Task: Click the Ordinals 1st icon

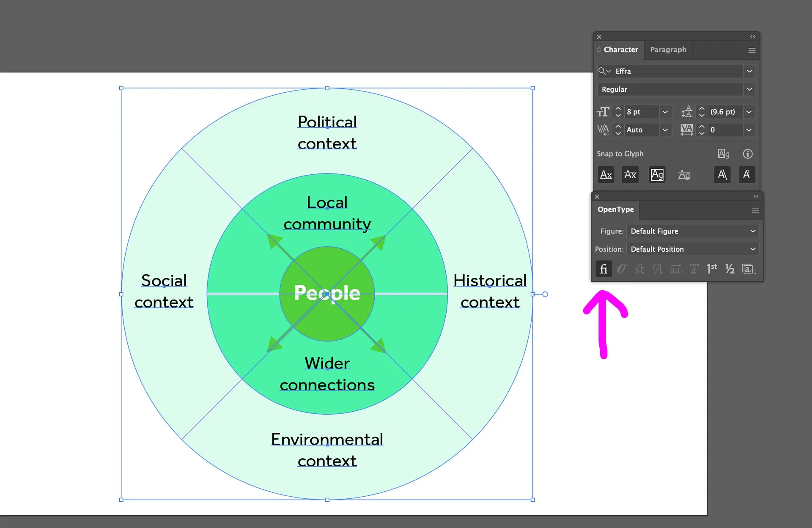Action: 712,269
